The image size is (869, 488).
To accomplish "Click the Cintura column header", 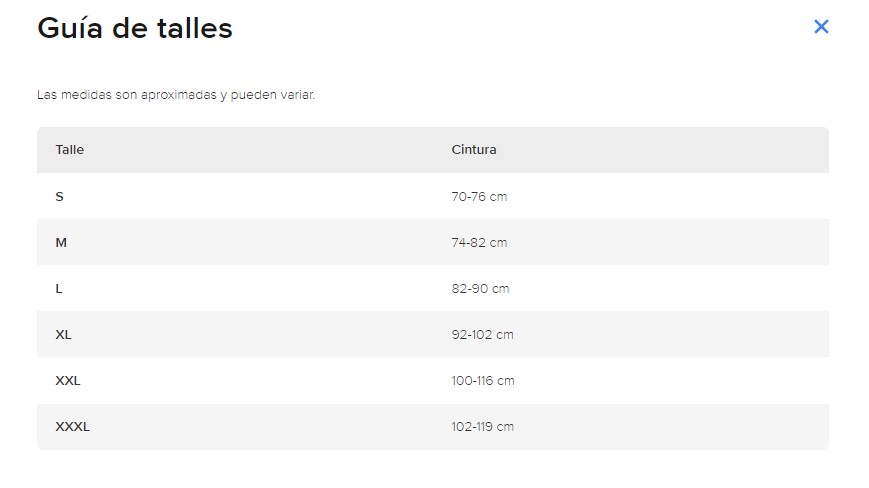I will (x=474, y=150).
